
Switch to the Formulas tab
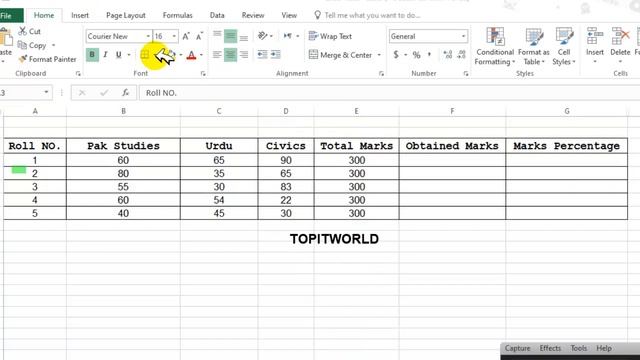pos(177,16)
